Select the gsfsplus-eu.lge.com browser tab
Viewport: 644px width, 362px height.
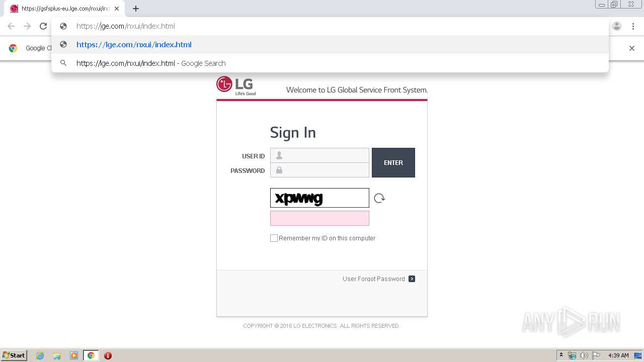coord(64,9)
